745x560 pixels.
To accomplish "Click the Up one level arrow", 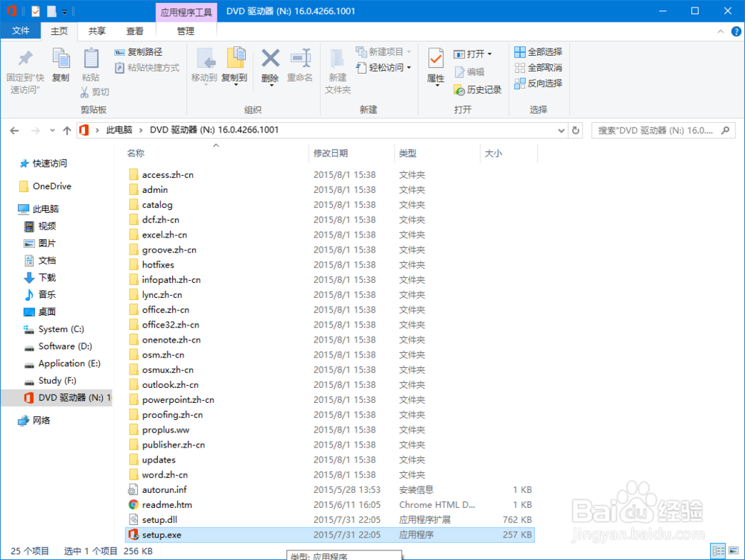I will [x=67, y=130].
